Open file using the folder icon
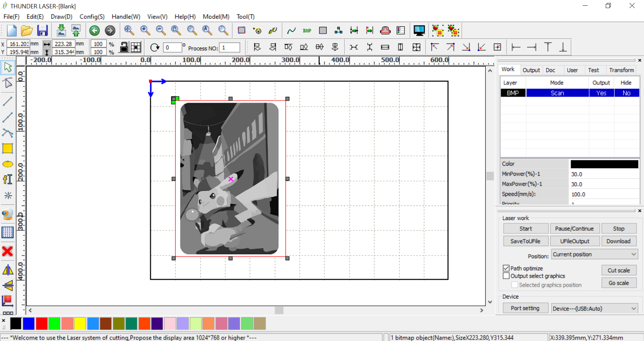The height and width of the screenshot is (341, 644). [x=27, y=31]
